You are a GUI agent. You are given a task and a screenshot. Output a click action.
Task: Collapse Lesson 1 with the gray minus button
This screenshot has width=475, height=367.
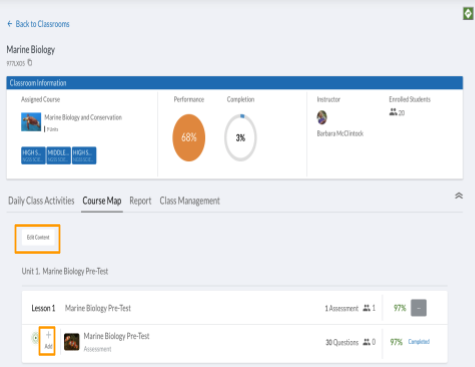tap(419, 308)
